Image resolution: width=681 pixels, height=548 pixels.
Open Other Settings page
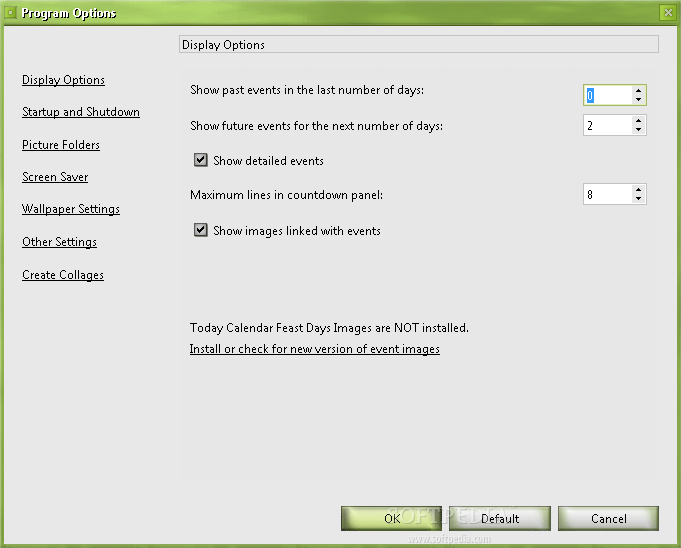pyautogui.click(x=60, y=242)
